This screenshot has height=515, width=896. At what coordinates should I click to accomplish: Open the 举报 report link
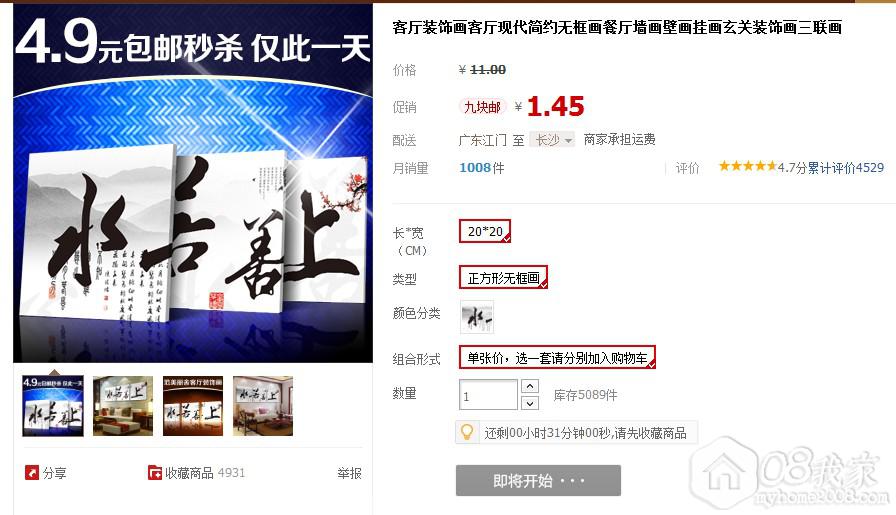point(349,473)
